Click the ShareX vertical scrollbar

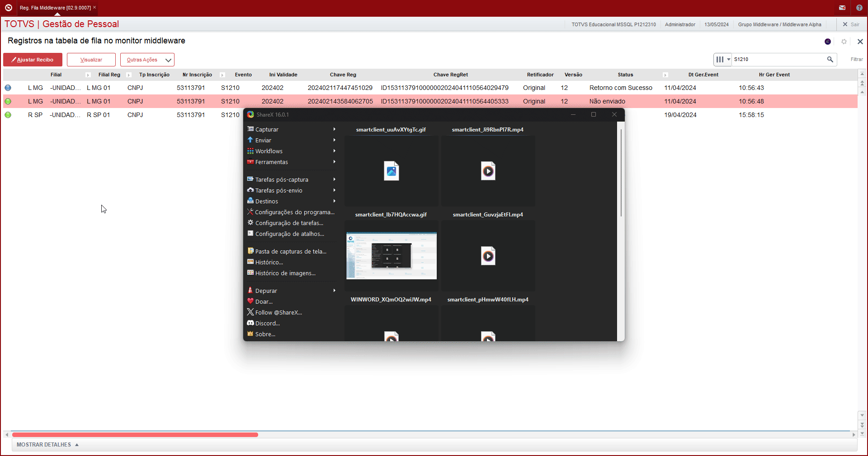click(x=621, y=173)
